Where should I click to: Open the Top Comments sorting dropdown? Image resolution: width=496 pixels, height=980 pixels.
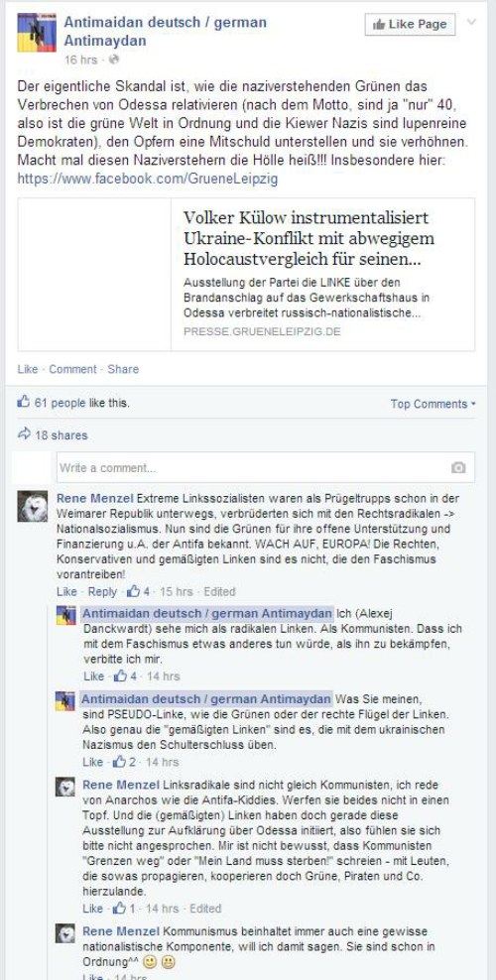coord(433,404)
